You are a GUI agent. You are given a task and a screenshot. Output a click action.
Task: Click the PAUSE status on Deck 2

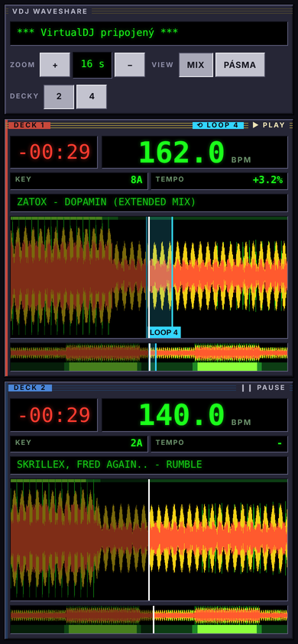pyautogui.click(x=264, y=388)
